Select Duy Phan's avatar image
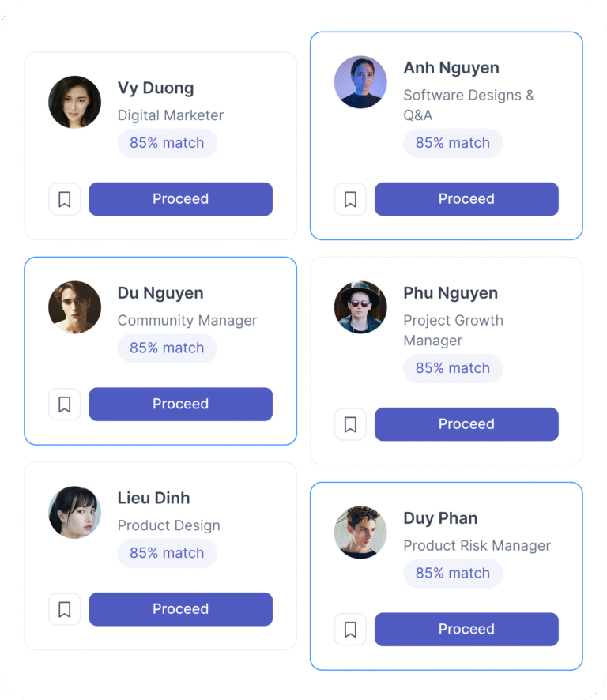607x700 pixels. coord(360,533)
